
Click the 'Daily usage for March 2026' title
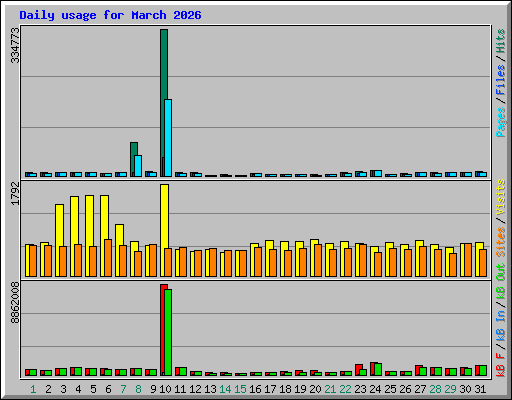pyautogui.click(x=110, y=15)
